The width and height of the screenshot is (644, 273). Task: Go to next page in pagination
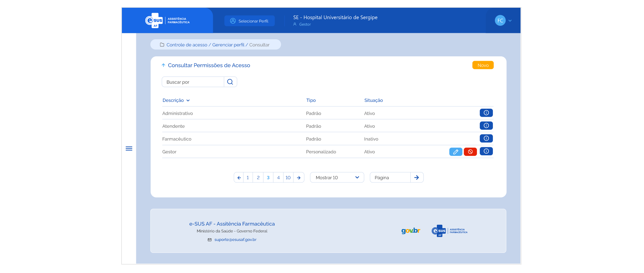pos(298,178)
